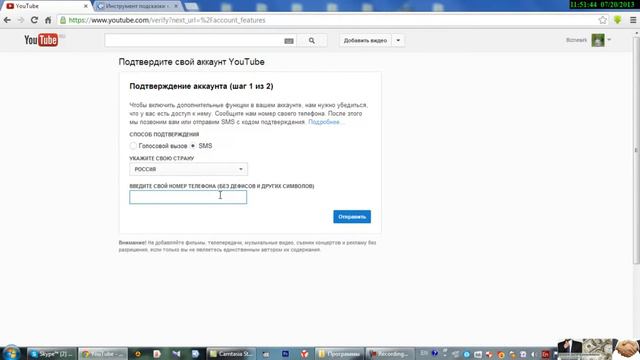
Task: Open the Windows Start button
Action: click(11, 353)
